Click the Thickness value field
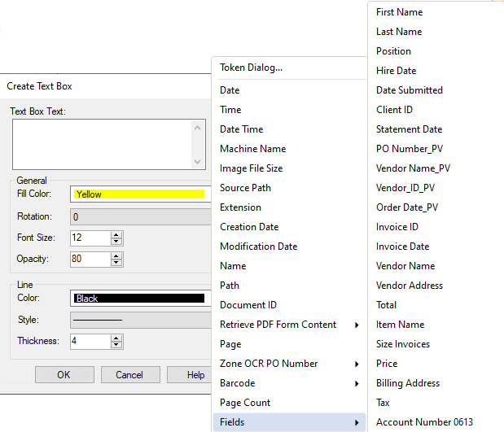The width and height of the screenshot is (504, 432). click(x=90, y=342)
